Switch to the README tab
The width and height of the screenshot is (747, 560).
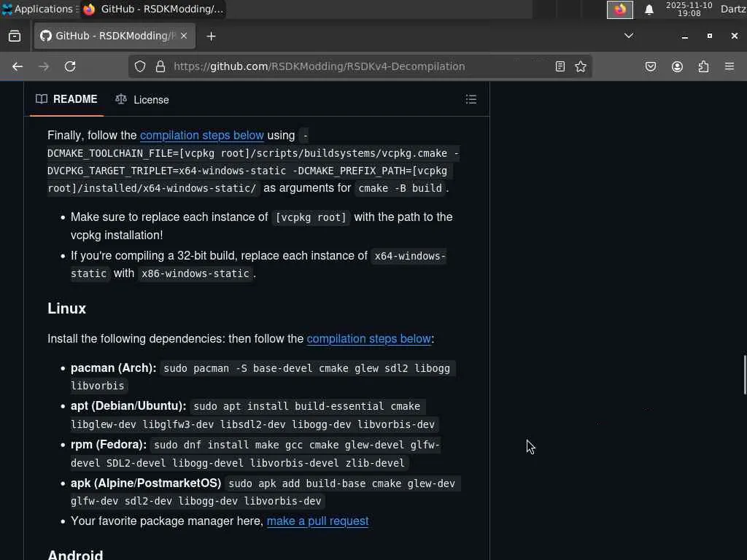[x=66, y=99]
